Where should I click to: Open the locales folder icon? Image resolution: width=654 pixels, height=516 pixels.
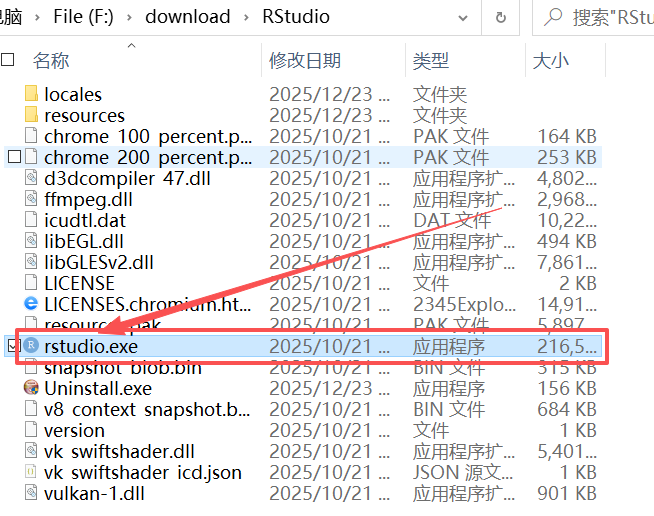(x=31, y=93)
